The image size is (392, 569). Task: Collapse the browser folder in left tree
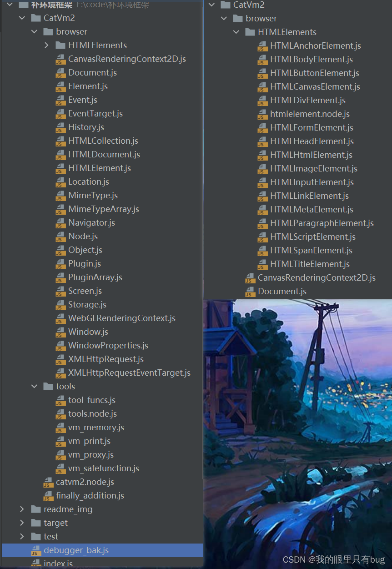[34, 32]
